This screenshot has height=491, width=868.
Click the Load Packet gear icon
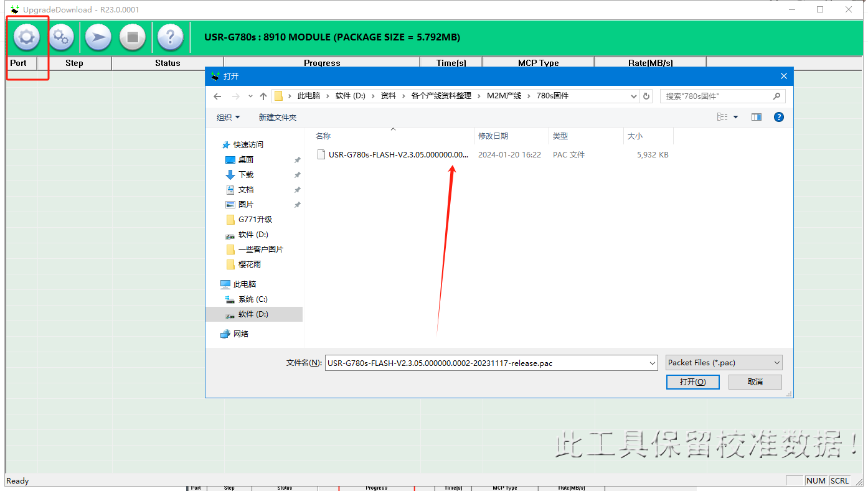point(26,38)
